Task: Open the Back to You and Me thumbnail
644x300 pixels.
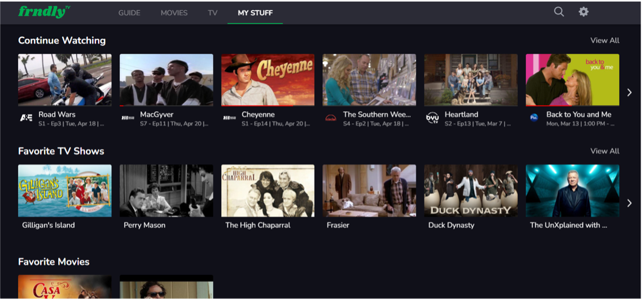Action: point(572,80)
